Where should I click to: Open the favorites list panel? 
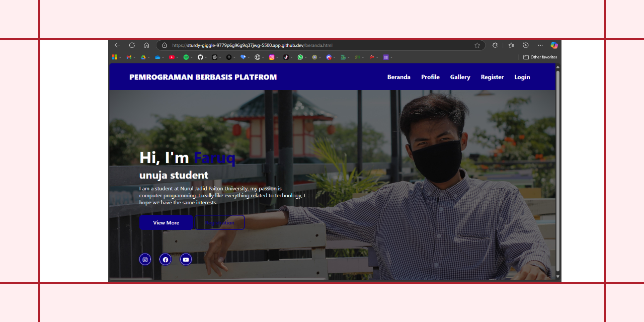511,45
